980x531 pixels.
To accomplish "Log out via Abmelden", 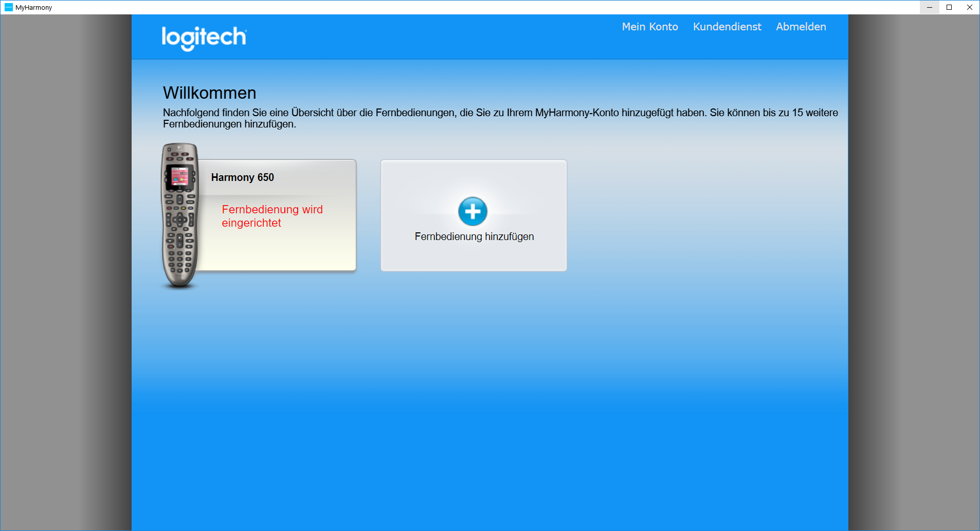I will pos(801,27).
